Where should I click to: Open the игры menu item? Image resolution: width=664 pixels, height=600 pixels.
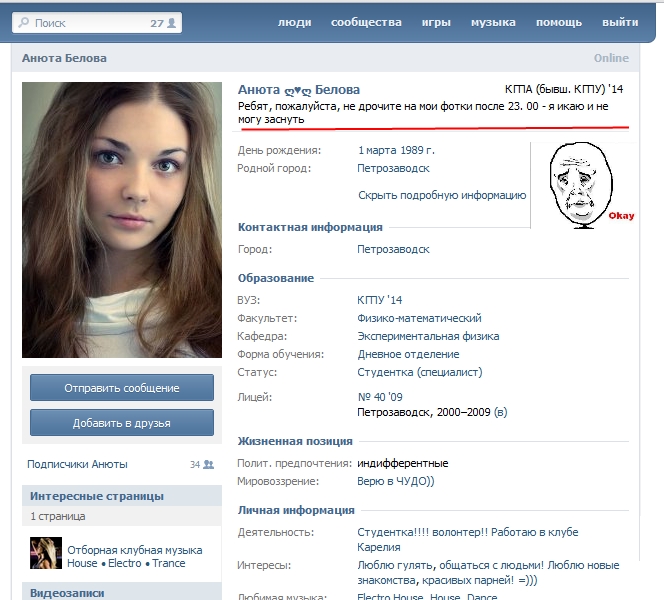436,22
